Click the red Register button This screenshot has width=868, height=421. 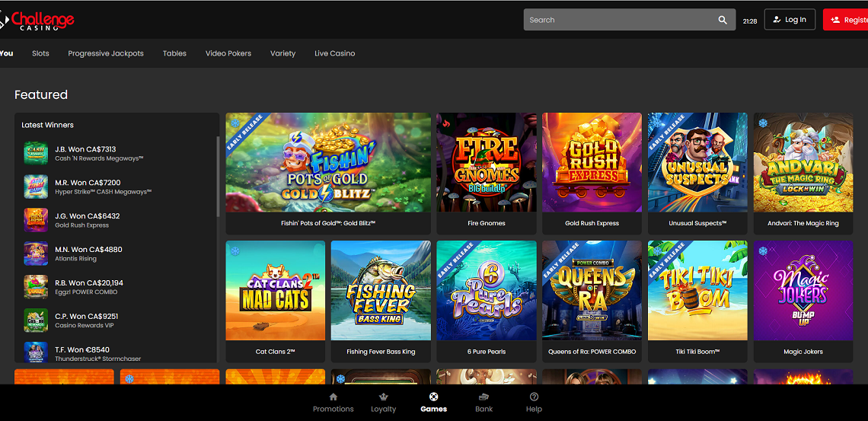point(845,19)
